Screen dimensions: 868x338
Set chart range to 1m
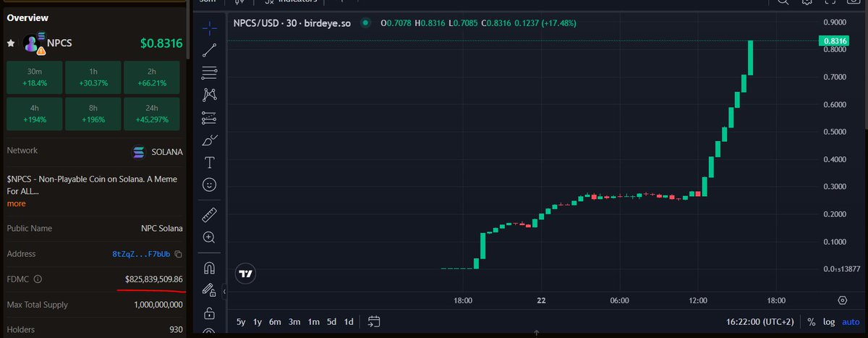coord(313,321)
